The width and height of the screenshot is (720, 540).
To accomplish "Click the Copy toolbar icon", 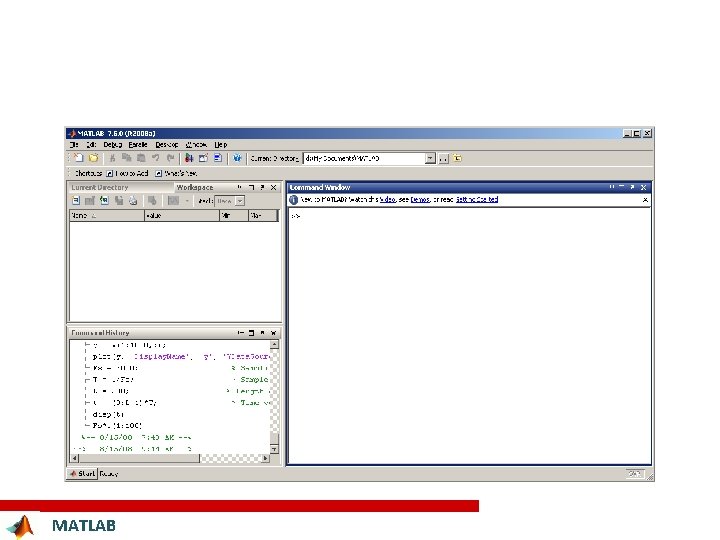I will coord(126,158).
